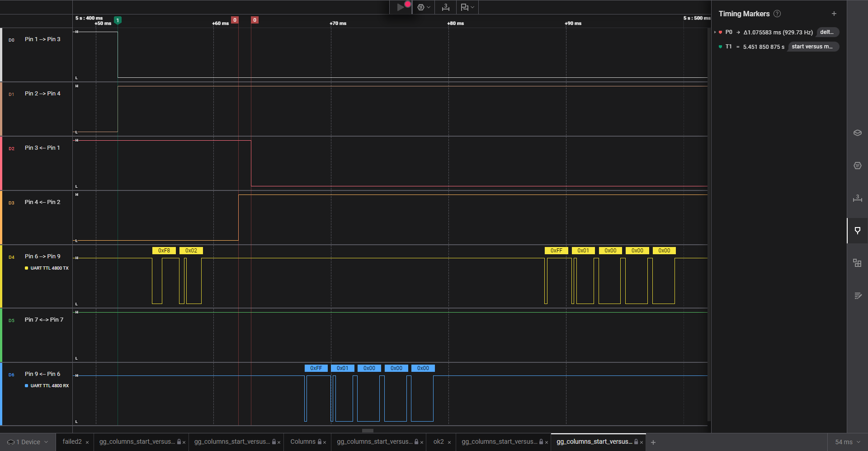The image size is (868, 451).
Task: Click the 'start versus m...' note on T1
Action: pos(812,47)
